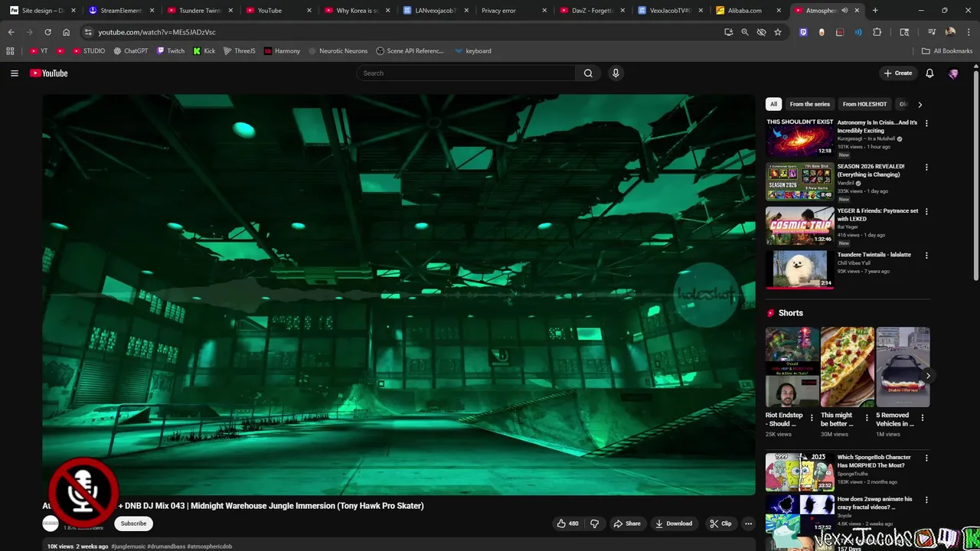Open the Chrome apps grid
The width and height of the screenshot is (980, 551).
point(10,51)
